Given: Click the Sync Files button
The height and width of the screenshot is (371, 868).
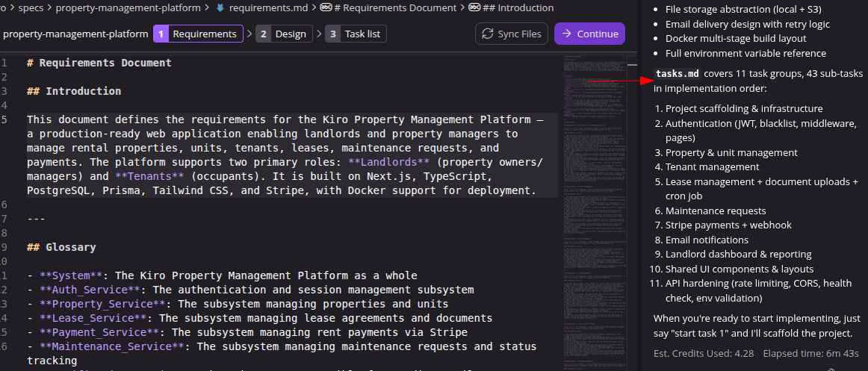Looking at the screenshot, I should click(x=512, y=34).
